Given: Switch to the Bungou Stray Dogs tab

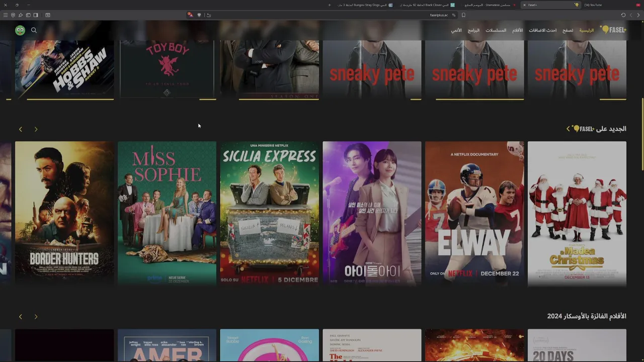Looking at the screenshot, I should coord(366,5).
